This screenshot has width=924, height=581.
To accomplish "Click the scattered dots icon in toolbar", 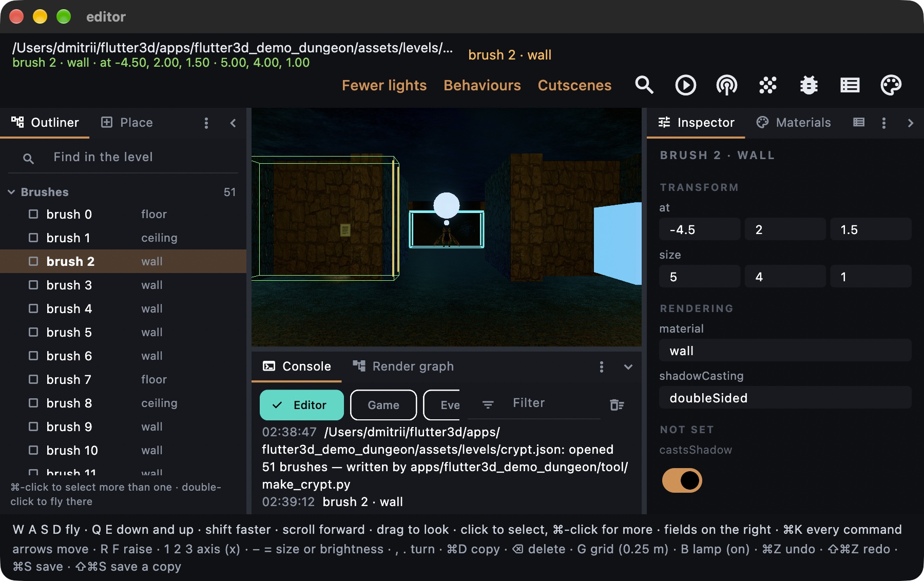I will click(x=767, y=85).
